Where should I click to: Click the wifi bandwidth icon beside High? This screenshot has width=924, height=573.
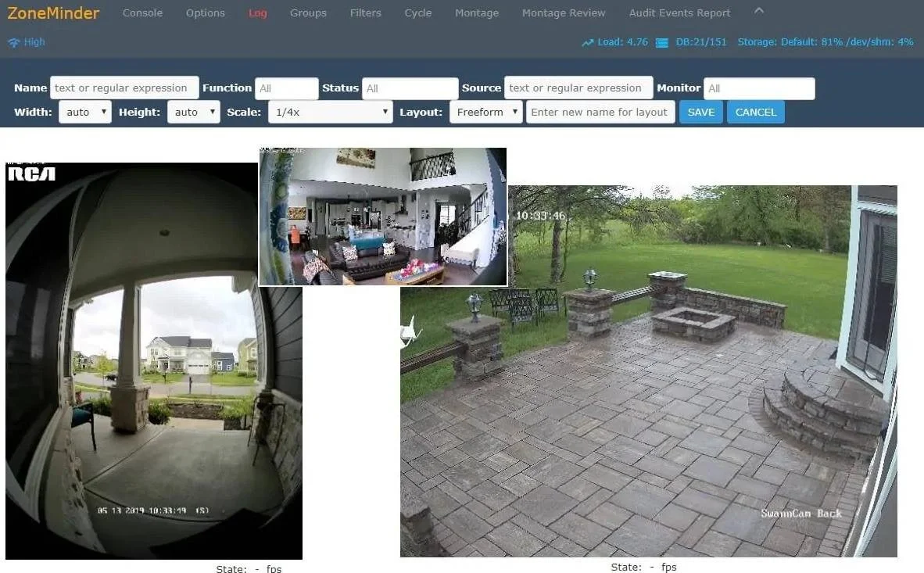[13, 42]
